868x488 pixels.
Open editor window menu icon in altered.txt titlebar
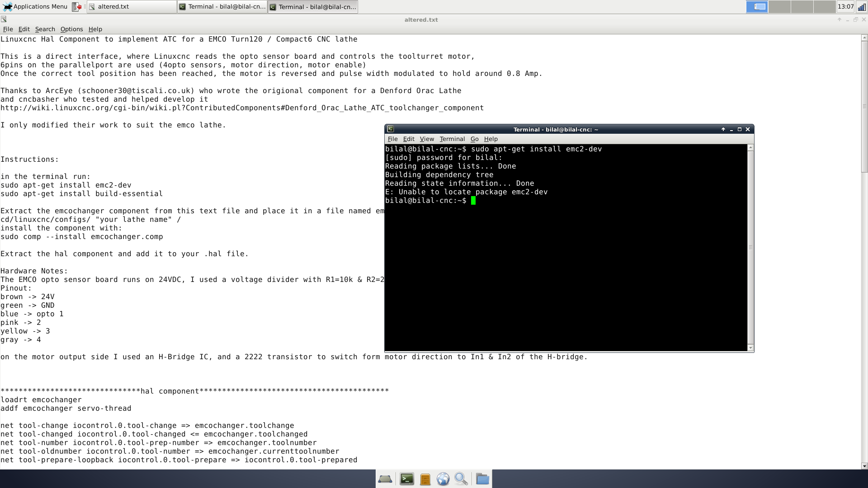4,19
